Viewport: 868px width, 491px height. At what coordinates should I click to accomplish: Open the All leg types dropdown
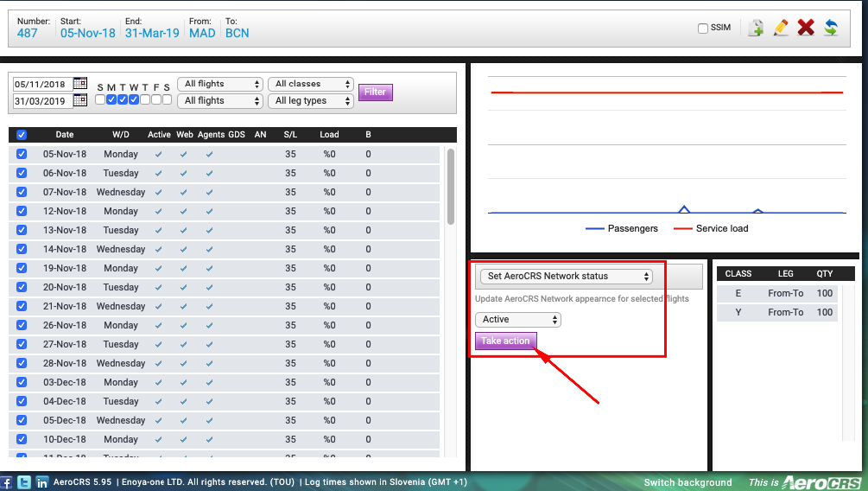coord(311,101)
